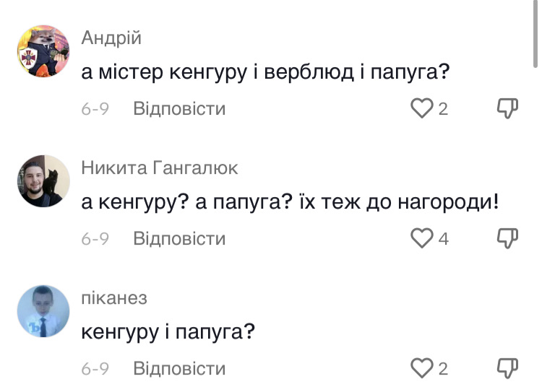Like піканез's comment with heart icon
The image size is (542, 392).
421,369
